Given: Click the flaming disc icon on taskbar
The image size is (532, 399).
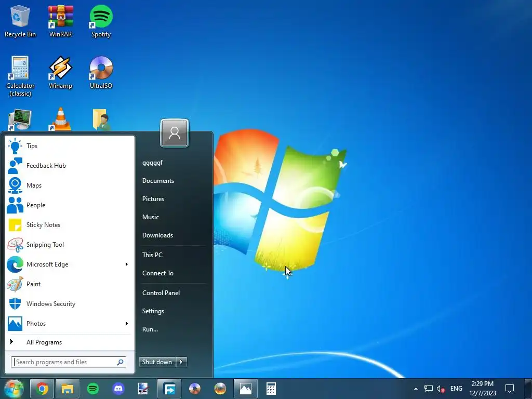Looking at the screenshot, I should 220,389.
